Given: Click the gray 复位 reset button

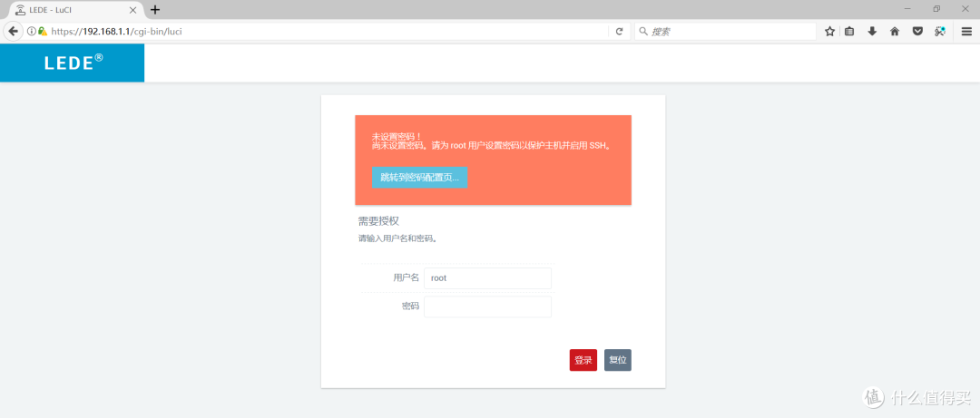Looking at the screenshot, I should point(618,360).
